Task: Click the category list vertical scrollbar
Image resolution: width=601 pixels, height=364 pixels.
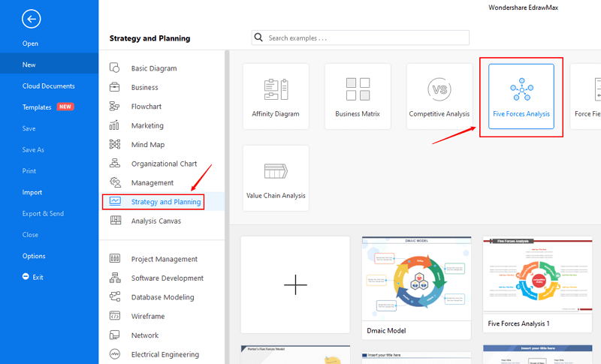Action: [227, 206]
